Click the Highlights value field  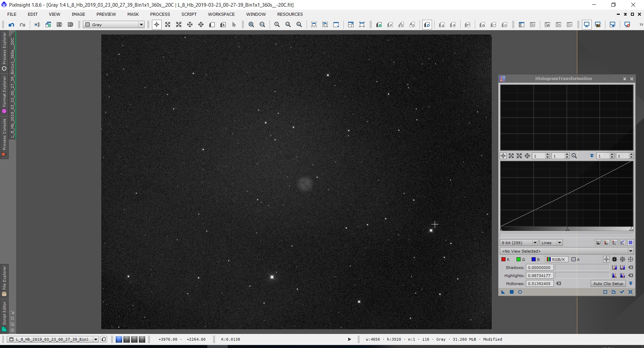click(539, 275)
